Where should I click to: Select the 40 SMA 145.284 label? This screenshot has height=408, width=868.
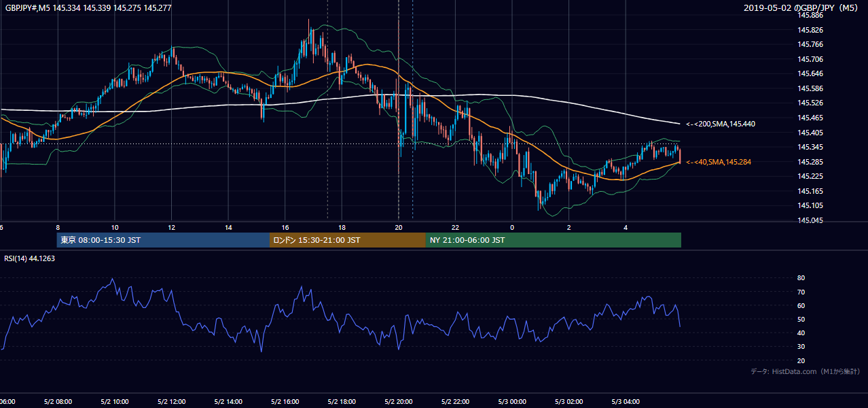click(x=719, y=162)
